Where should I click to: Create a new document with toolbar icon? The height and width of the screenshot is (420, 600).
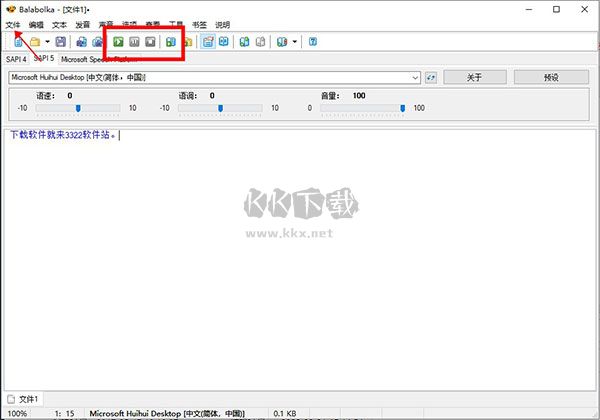coord(18,42)
